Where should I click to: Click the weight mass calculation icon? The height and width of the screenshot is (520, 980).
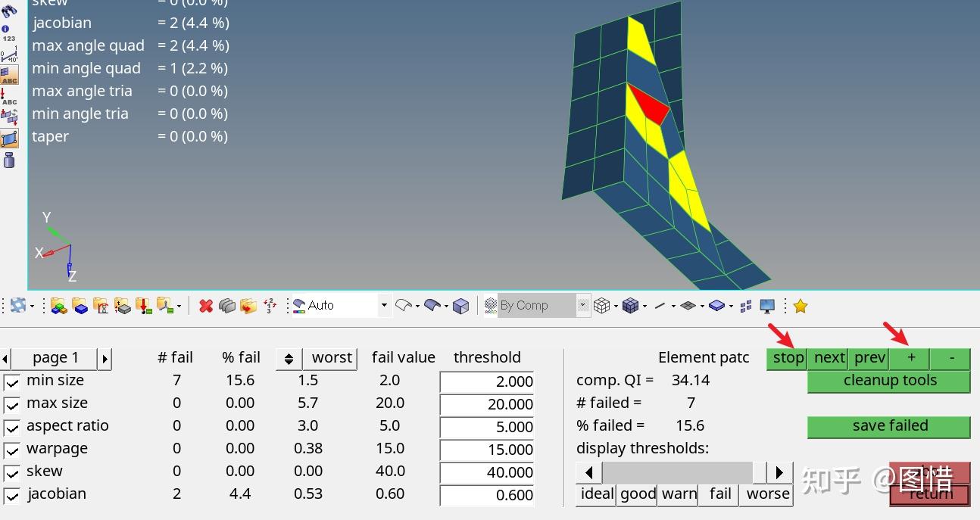(x=9, y=160)
